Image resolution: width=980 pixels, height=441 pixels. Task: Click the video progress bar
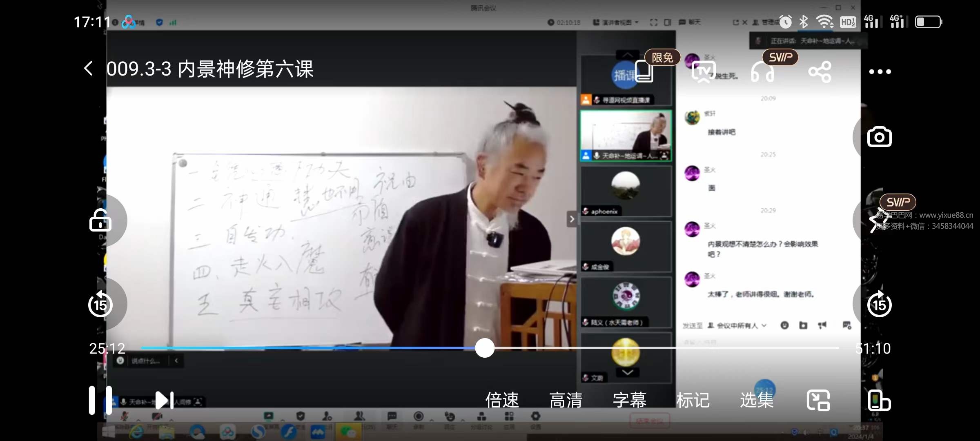pos(484,348)
